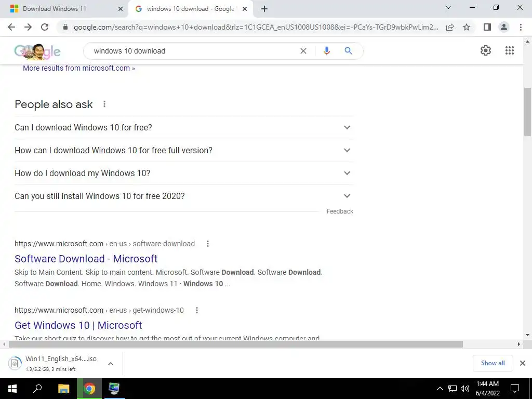Close the Download Windows 11 tab
The width and height of the screenshot is (532, 399).
click(120, 9)
